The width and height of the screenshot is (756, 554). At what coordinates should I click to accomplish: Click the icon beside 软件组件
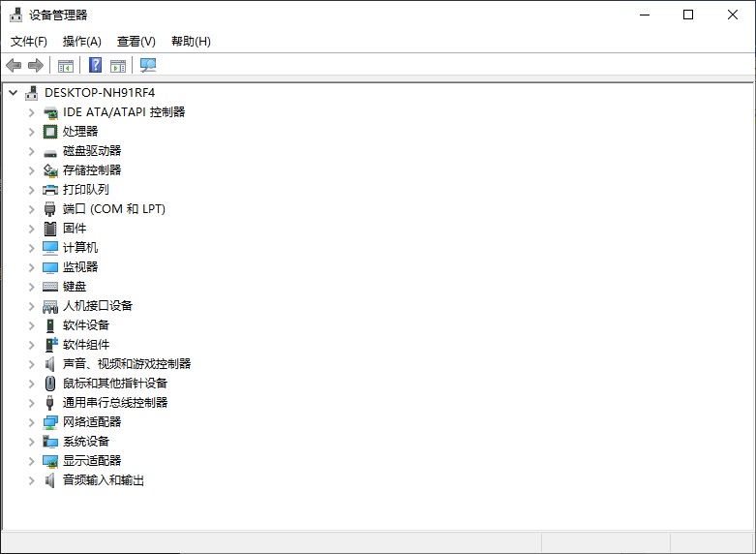point(50,345)
